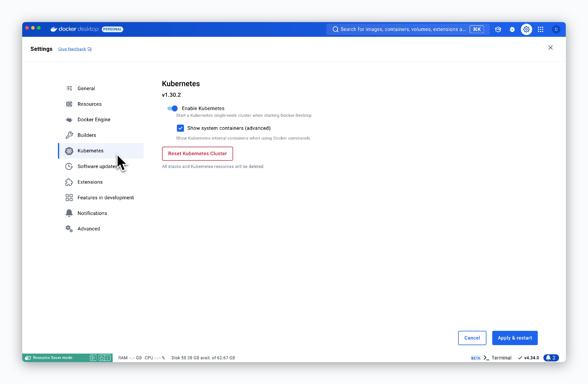Click the Kubernetes helm wheel icon
Image resolution: width=588 pixels, height=384 pixels.
(69, 151)
